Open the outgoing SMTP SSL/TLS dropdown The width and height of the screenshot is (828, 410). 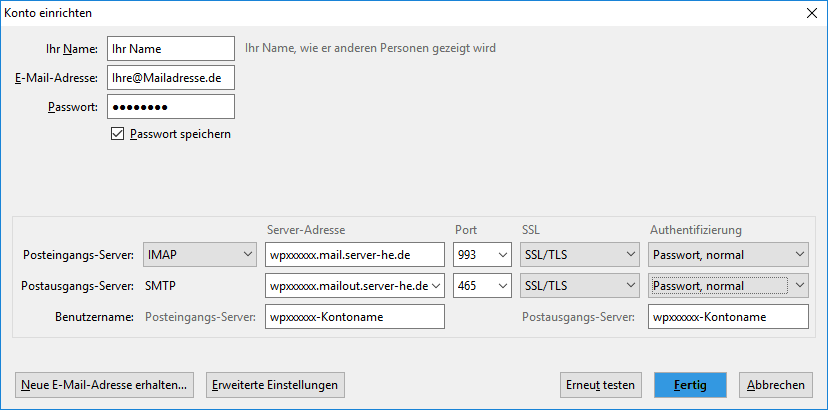tap(580, 286)
